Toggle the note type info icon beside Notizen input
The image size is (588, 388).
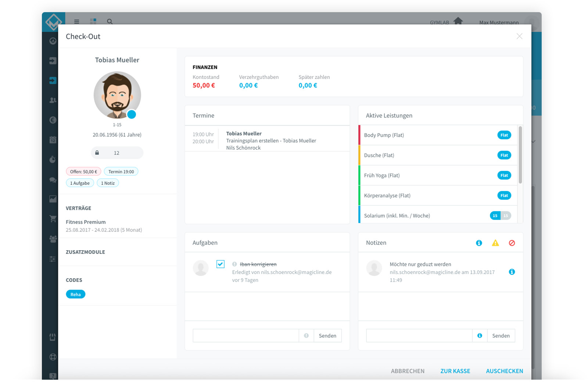[x=480, y=335]
